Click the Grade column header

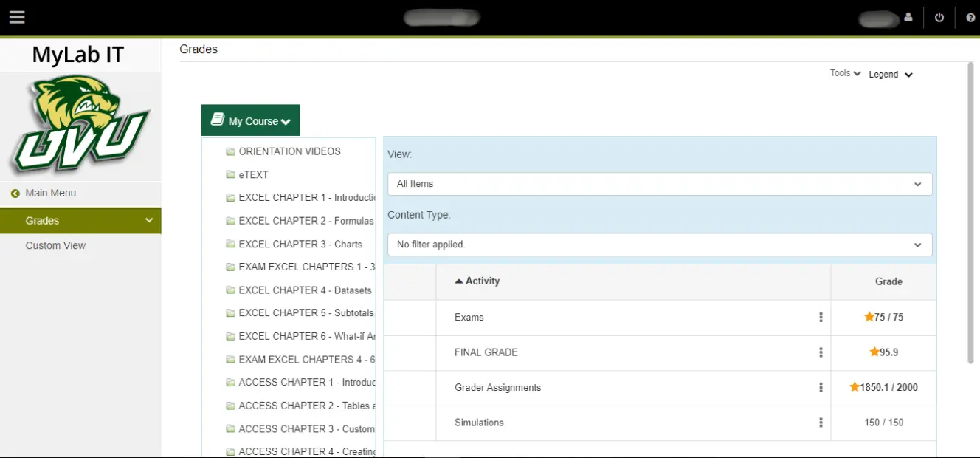tap(888, 281)
